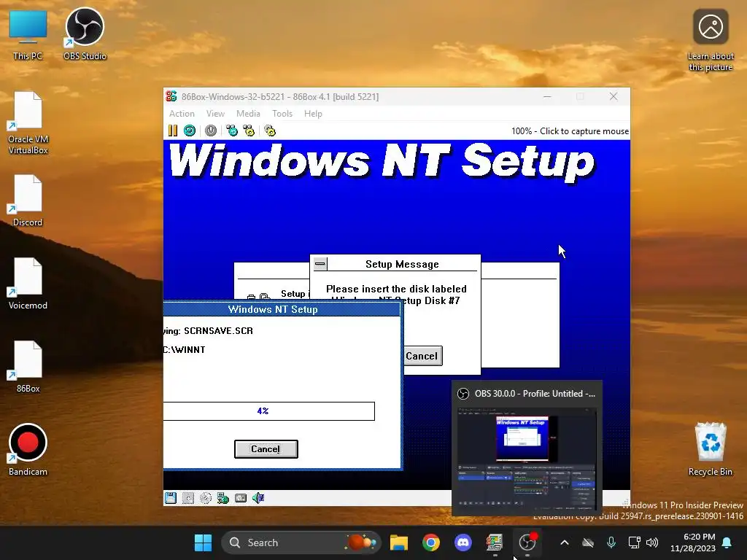Open the View menu in 86Box

click(215, 113)
